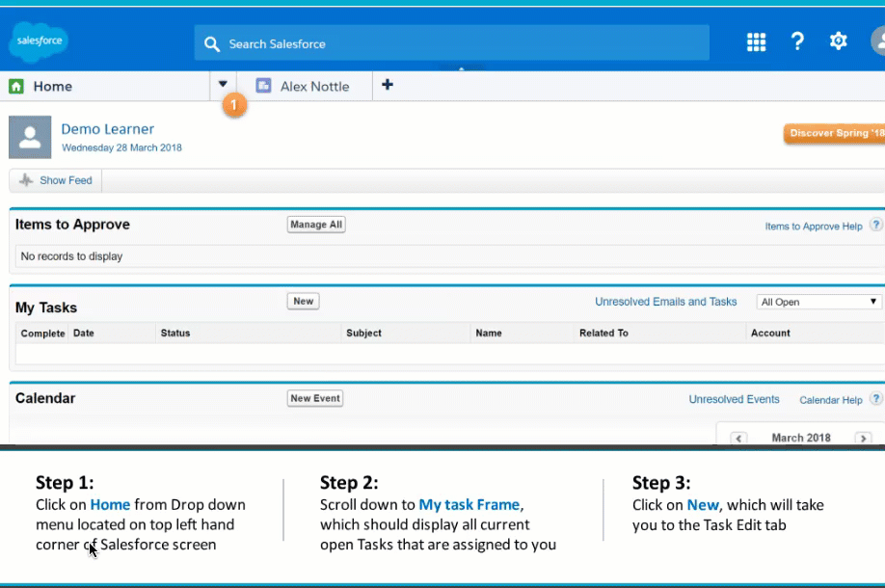Image resolution: width=885 pixels, height=588 pixels.
Task: Add a new tab with plus icon
Action: pyautogui.click(x=388, y=85)
